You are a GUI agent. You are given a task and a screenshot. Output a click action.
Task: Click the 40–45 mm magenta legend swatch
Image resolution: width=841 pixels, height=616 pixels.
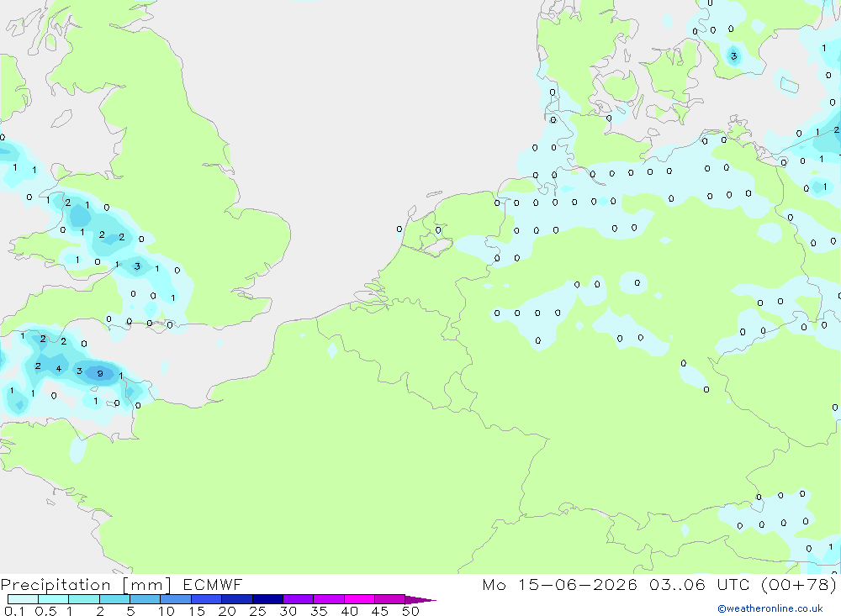click(359, 599)
